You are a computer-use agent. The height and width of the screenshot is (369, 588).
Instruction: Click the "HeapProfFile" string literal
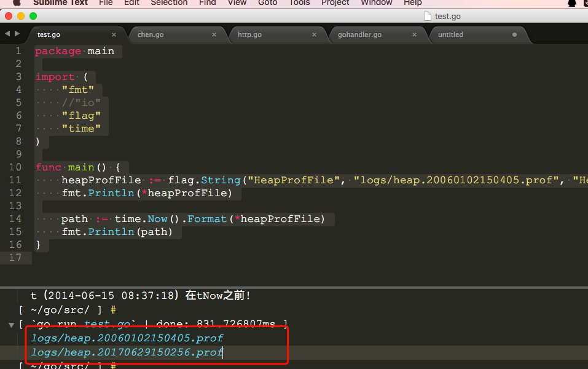click(294, 180)
